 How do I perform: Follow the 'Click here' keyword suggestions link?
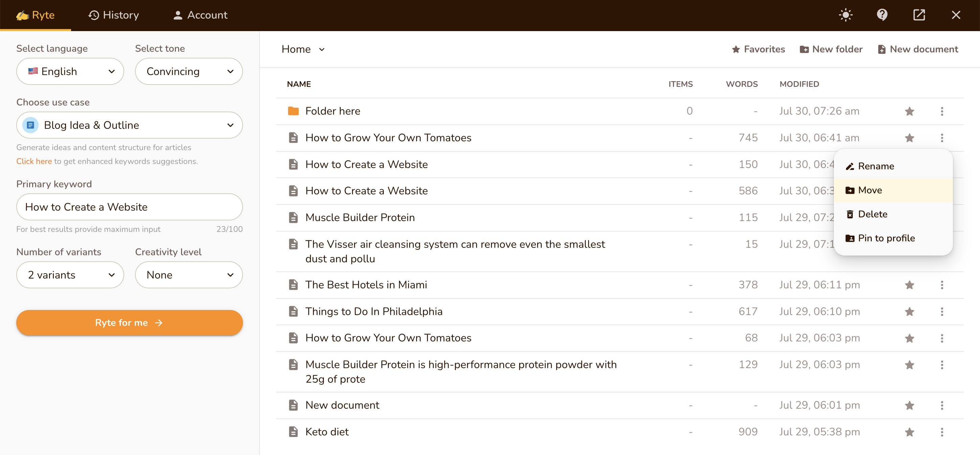click(34, 161)
